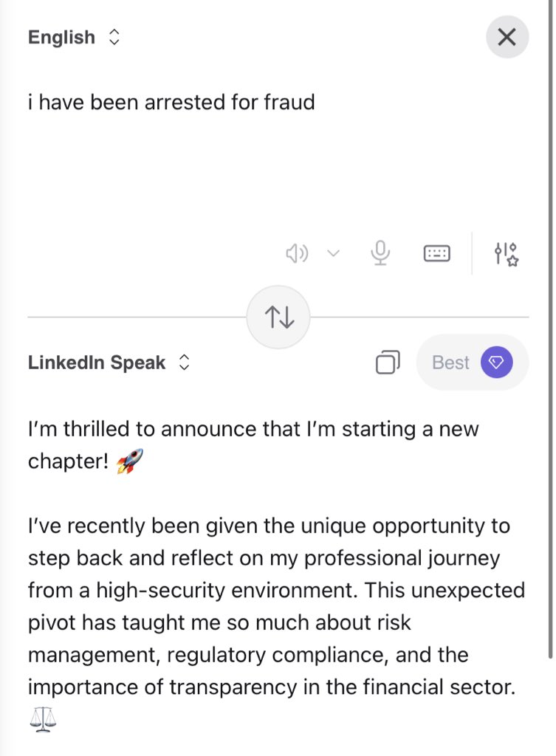Click the chevron beside LinkedIn Speak
Viewport: 556px width, 756px height.
click(185, 363)
